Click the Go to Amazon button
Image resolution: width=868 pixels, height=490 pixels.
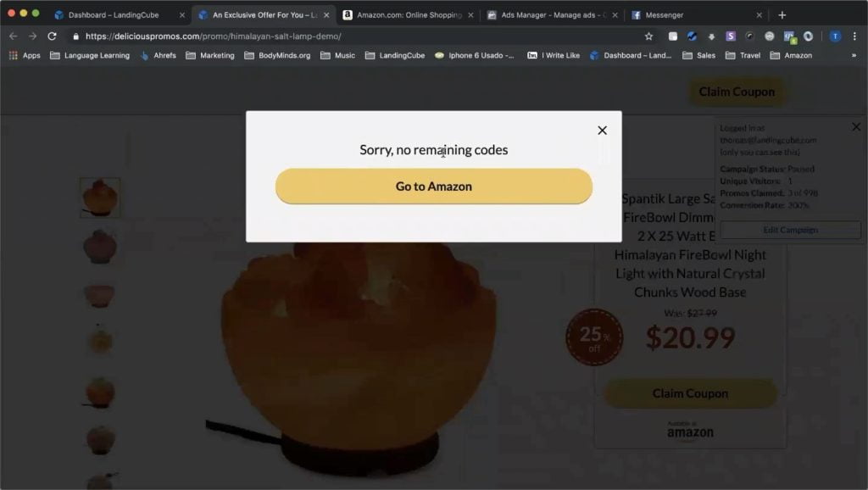[x=433, y=186]
